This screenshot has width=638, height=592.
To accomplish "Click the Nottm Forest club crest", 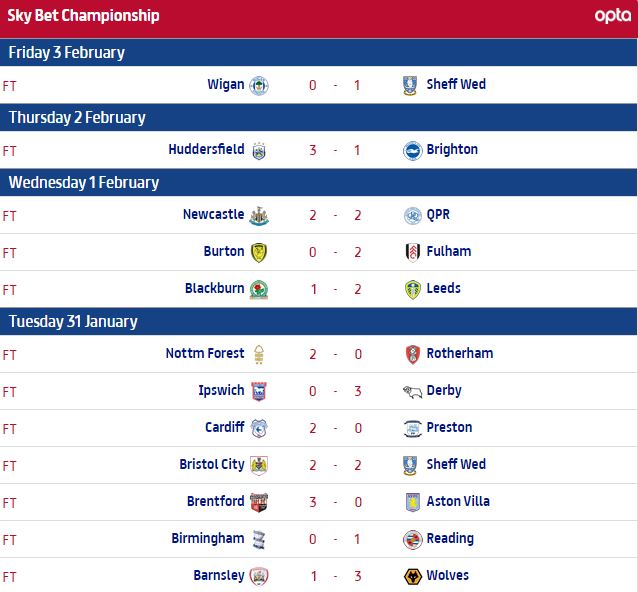I will click(259, 354).
